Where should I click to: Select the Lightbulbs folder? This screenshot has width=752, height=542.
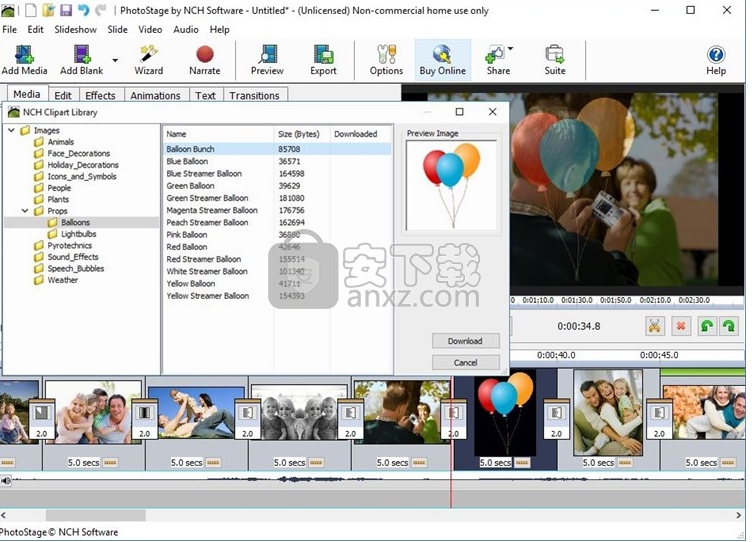click(79, 234)
